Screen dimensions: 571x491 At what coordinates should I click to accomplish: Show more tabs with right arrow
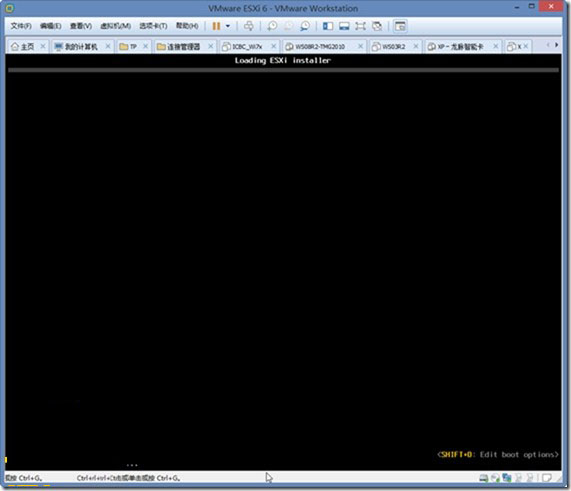(x=556, y=45)
